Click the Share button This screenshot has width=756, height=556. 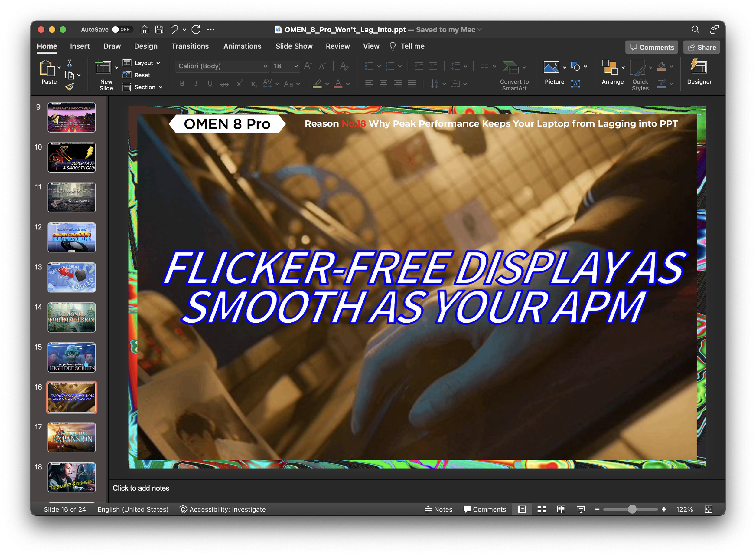702,47
